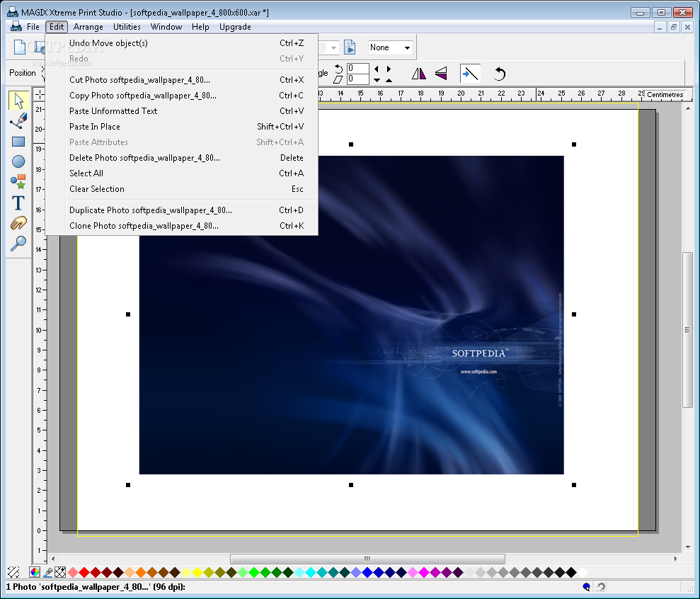Click the Flip horizontally icon
Image resolution: width=700 pixels, height=599 pixels.
pos(418,74)
